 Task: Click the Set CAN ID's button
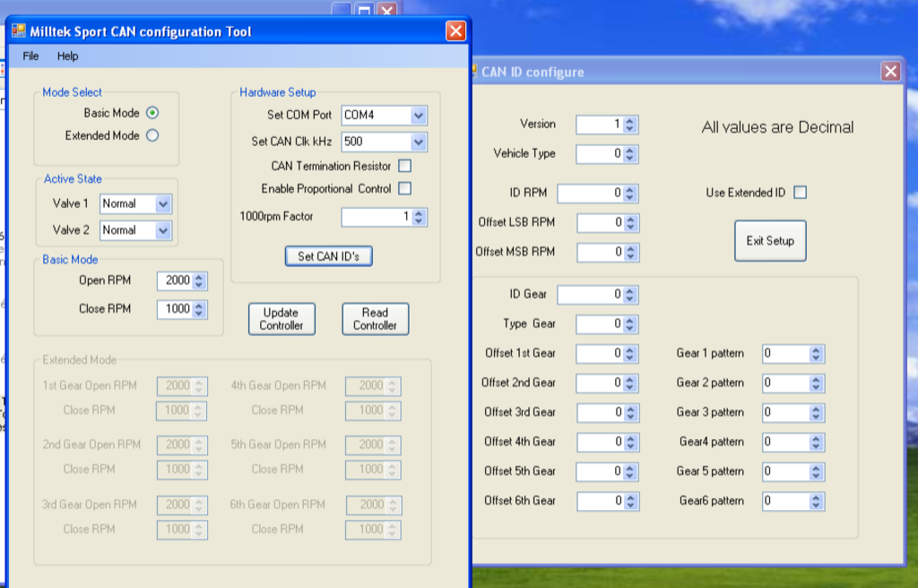coord(328,256)
